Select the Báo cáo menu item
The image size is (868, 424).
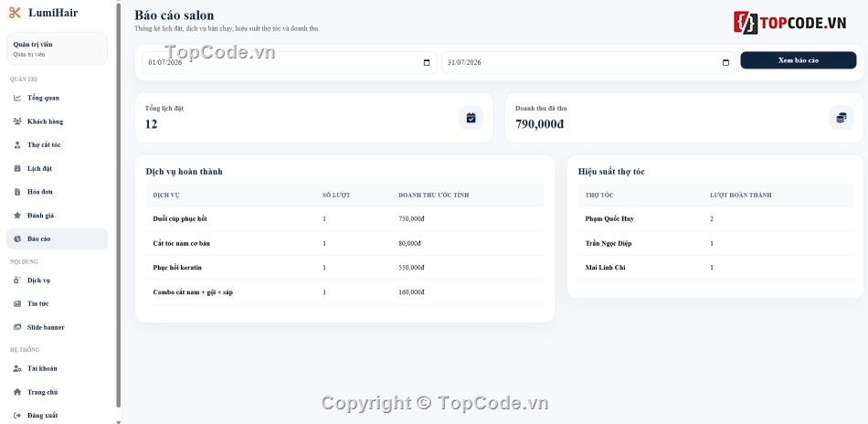(57, 239)
